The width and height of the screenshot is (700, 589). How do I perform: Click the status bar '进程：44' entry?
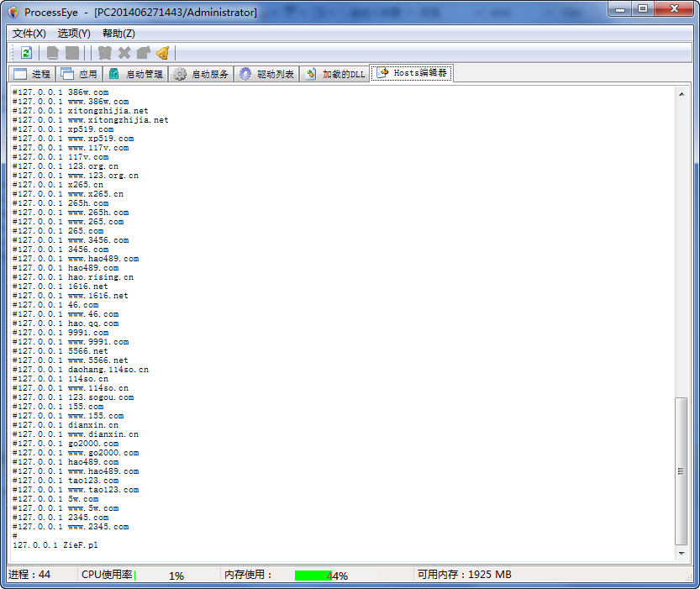pos(29,575)
